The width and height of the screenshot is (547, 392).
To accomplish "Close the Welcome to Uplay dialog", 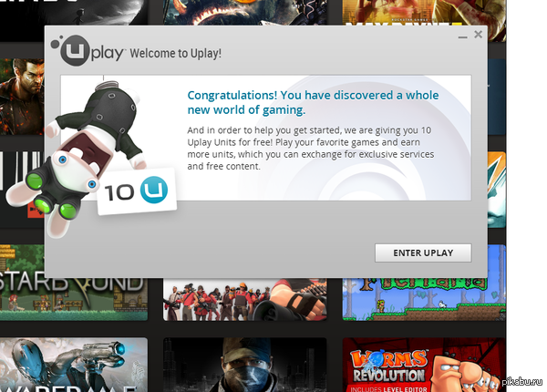I will coord(478,34).
